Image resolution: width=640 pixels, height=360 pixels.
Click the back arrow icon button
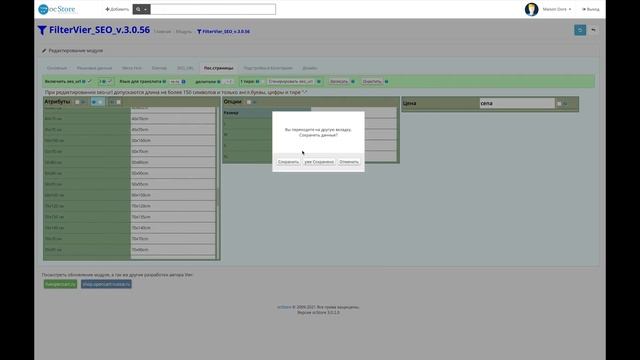pyautogui.click(x=593, y=30)
